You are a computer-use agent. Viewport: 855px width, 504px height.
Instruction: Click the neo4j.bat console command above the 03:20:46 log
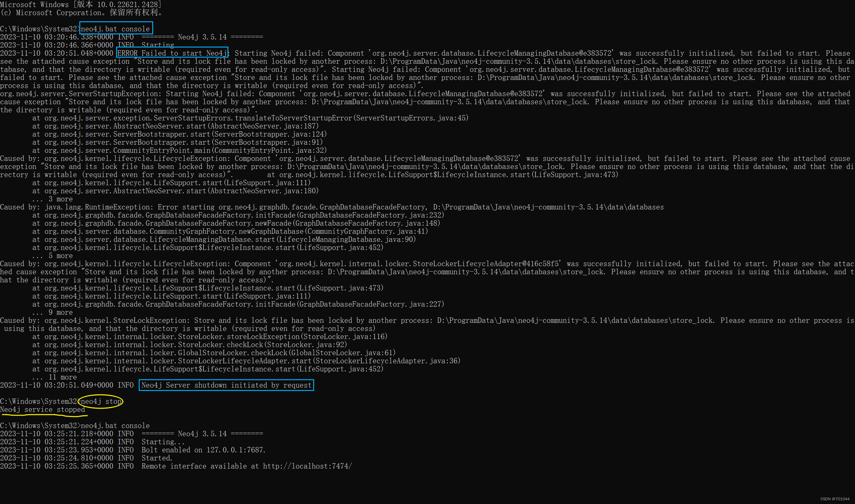(x=115, y=29)
